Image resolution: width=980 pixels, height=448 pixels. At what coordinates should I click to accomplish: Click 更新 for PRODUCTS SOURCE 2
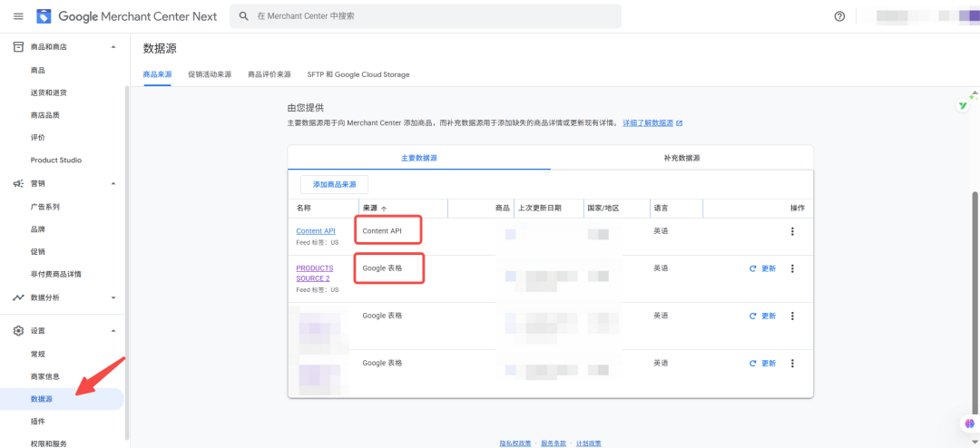762,268
